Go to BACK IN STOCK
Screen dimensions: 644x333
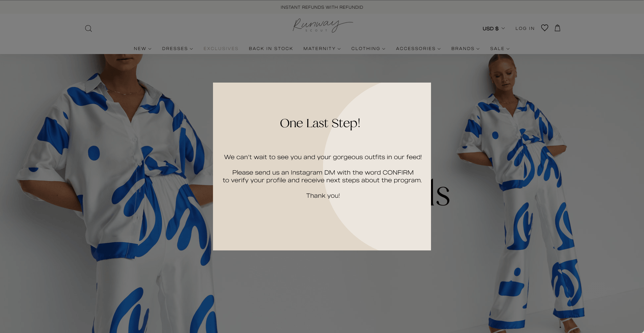pyautogui.click(x=271, y=49)
